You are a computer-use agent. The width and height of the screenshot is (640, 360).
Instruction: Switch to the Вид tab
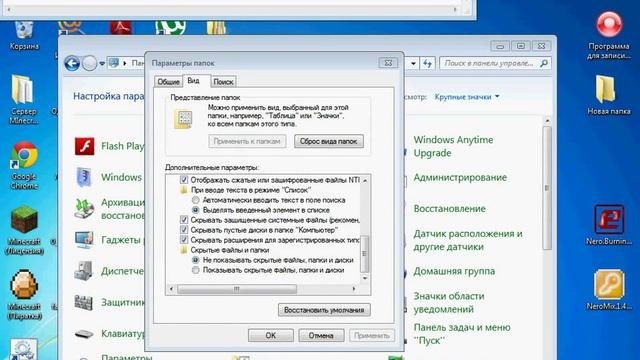coord(194,81)
